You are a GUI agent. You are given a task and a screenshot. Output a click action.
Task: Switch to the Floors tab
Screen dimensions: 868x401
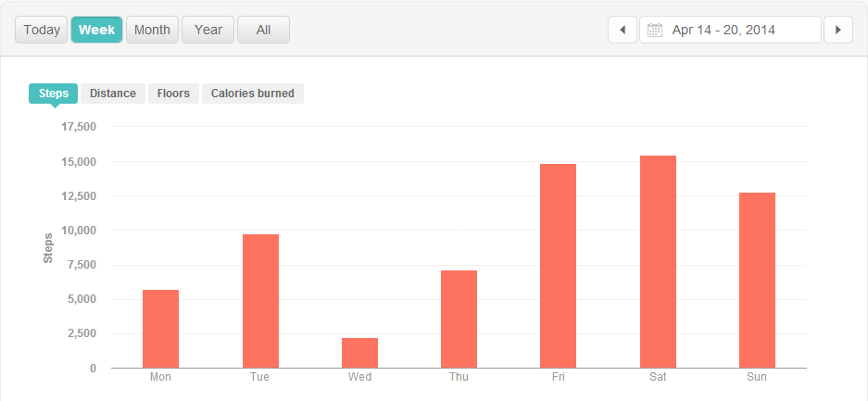click(x=173, y=94)
